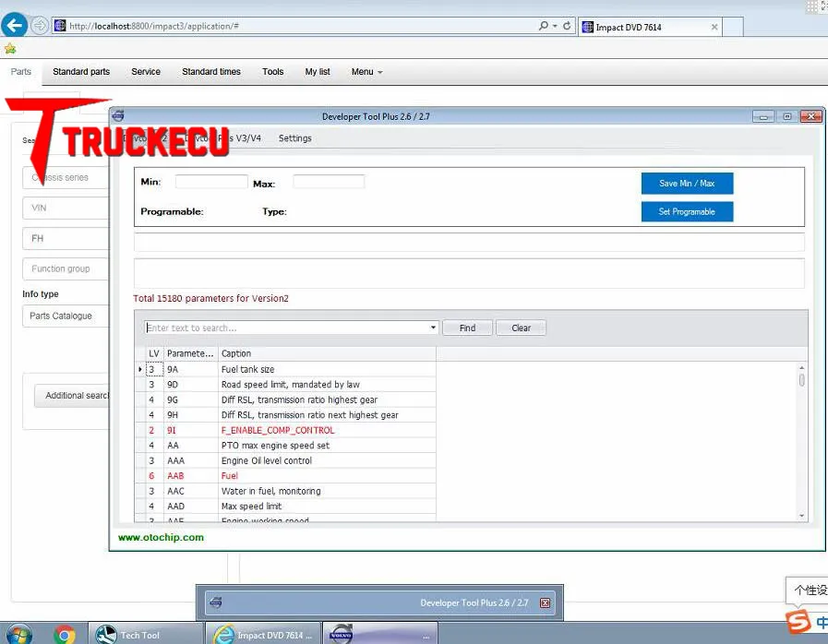Image resolution: width=828 pixels, height=644 pixels.
Task: Select PTO max engine speed set row
Action: coord(285,446)
